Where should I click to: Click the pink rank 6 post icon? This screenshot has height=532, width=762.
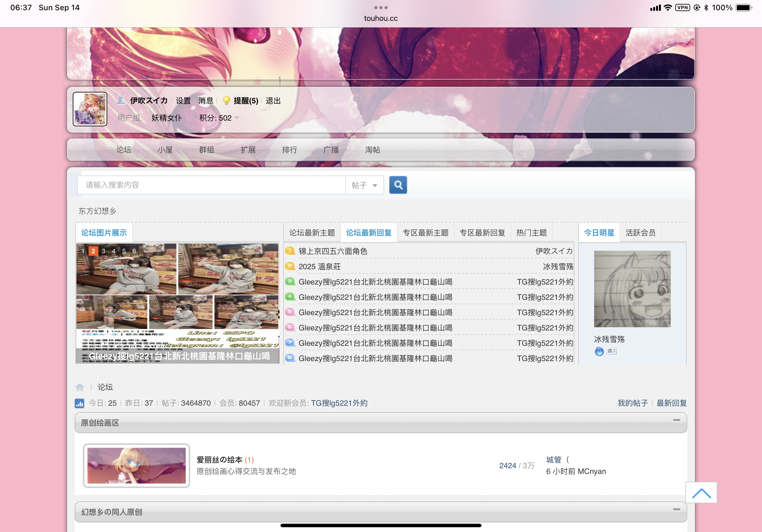coord(290,327)
